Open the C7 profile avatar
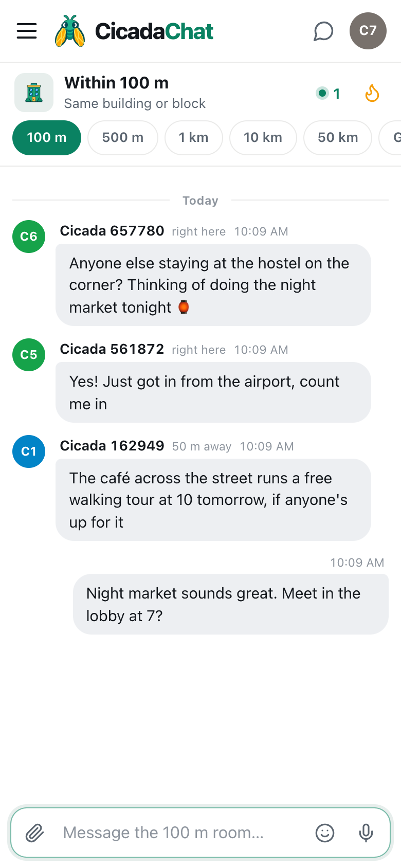 [368, 31]
